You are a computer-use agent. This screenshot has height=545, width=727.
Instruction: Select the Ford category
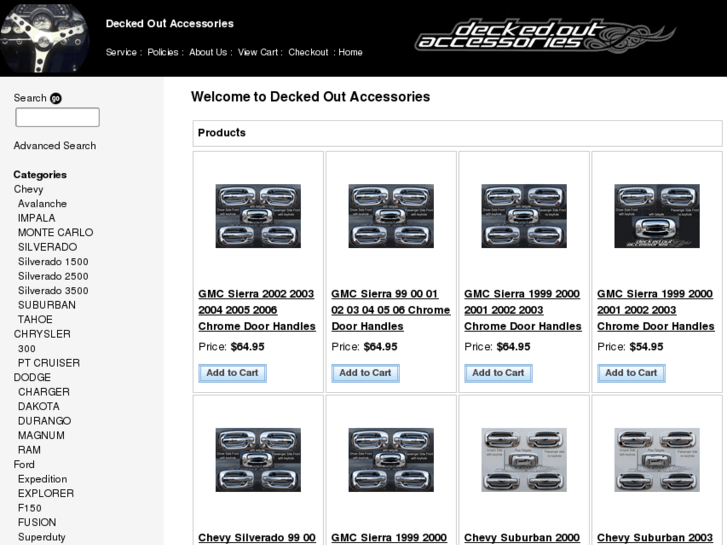pos(24,464)
